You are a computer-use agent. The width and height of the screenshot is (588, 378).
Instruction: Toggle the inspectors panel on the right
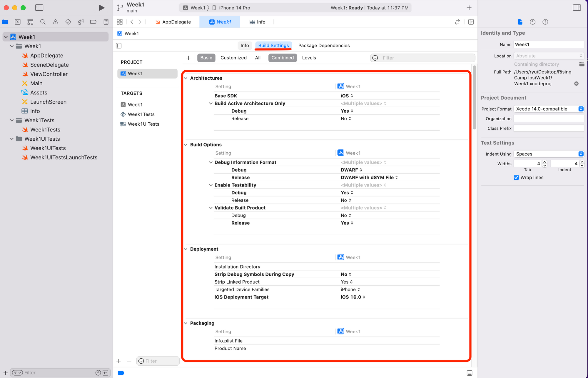tap(577, 8)
